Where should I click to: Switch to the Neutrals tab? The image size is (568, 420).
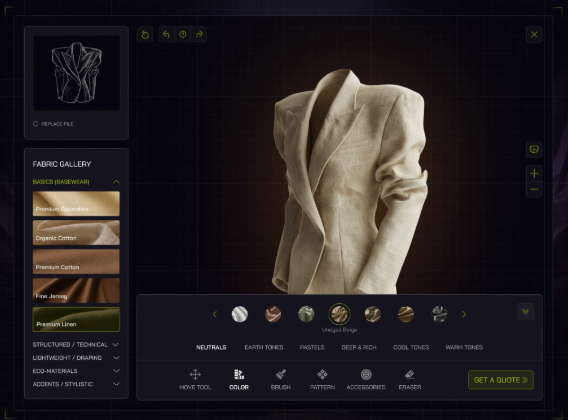(x=211, y=347)
